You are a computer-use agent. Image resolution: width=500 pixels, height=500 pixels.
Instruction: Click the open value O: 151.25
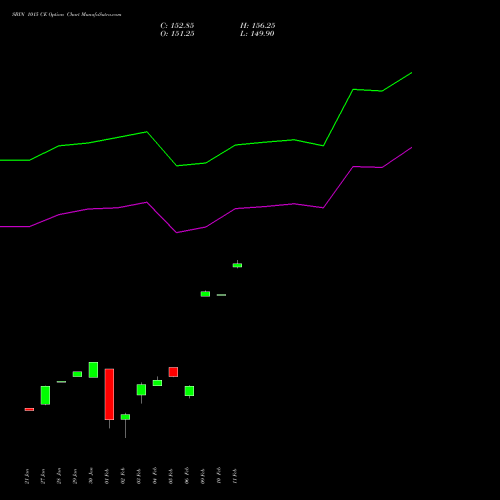pyautogui.click(x=177, y=34)
